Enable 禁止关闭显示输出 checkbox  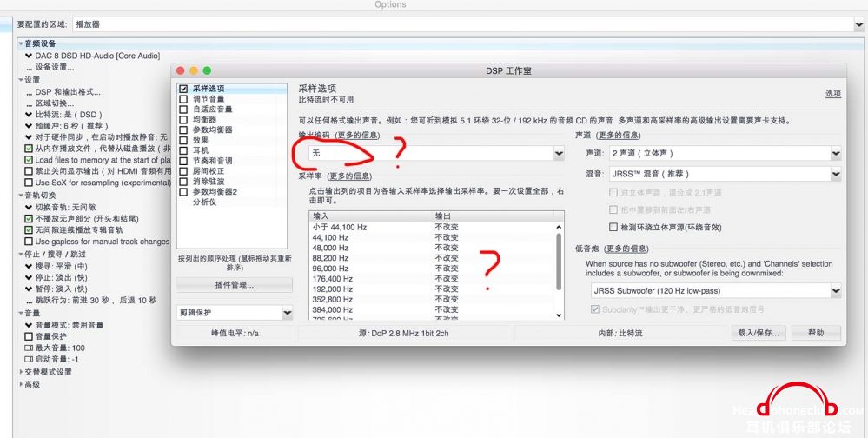[x=28, y=171]
